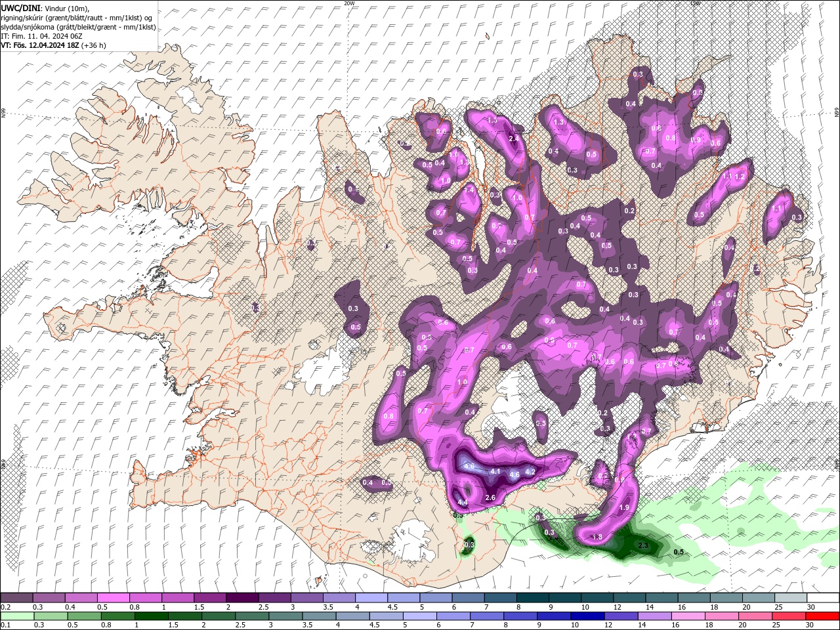
Task: Click the 'IT: Fim. 11. 04. 2024 06Z' line
Action: (x=41, y=36)
